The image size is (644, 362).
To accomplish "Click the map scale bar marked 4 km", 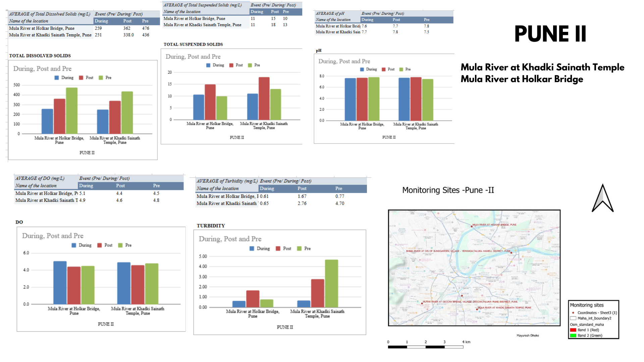I will click(426, 347).
